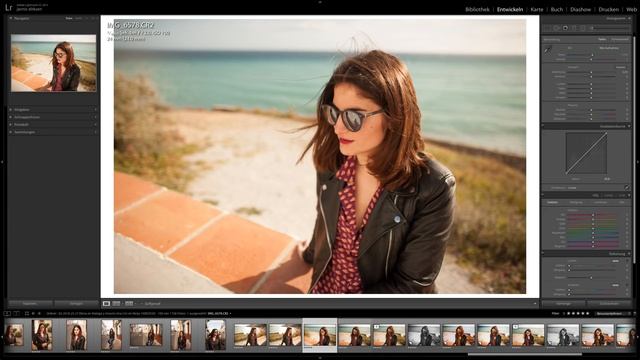Collapse the left panel group arrow
Screen dimensions: 640x360
[2, 162]
